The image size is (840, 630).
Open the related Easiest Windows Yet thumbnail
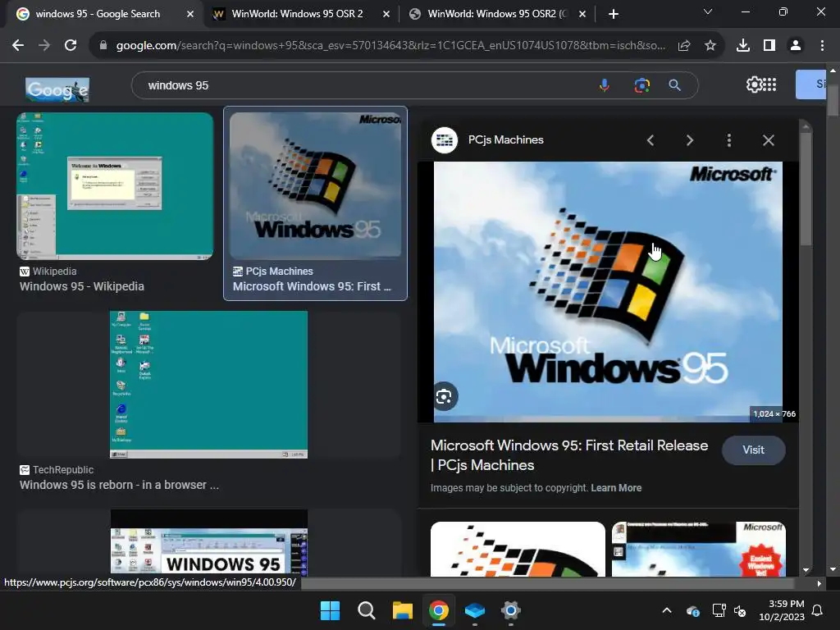point(699,549)
